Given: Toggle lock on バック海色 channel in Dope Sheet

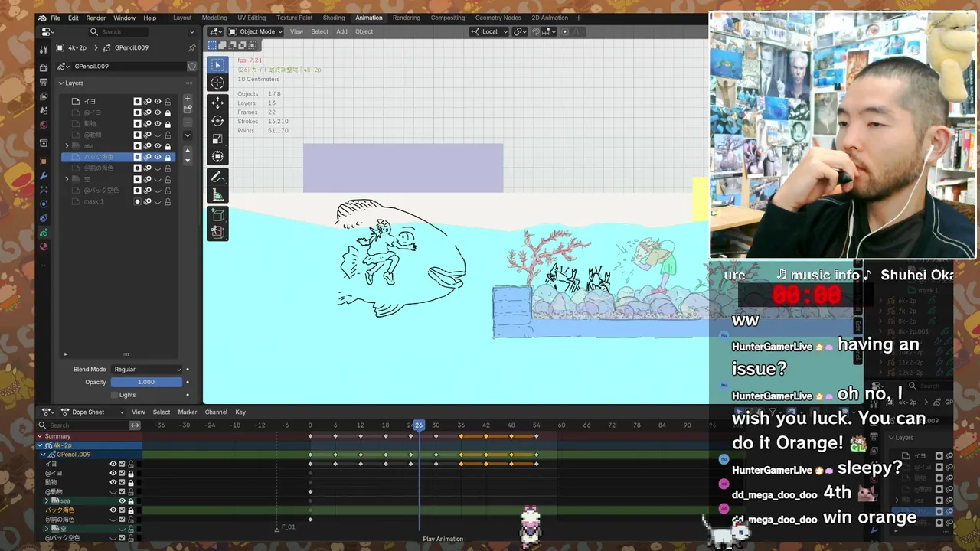Looking at the screenshot, I should [x=131, y=510].
